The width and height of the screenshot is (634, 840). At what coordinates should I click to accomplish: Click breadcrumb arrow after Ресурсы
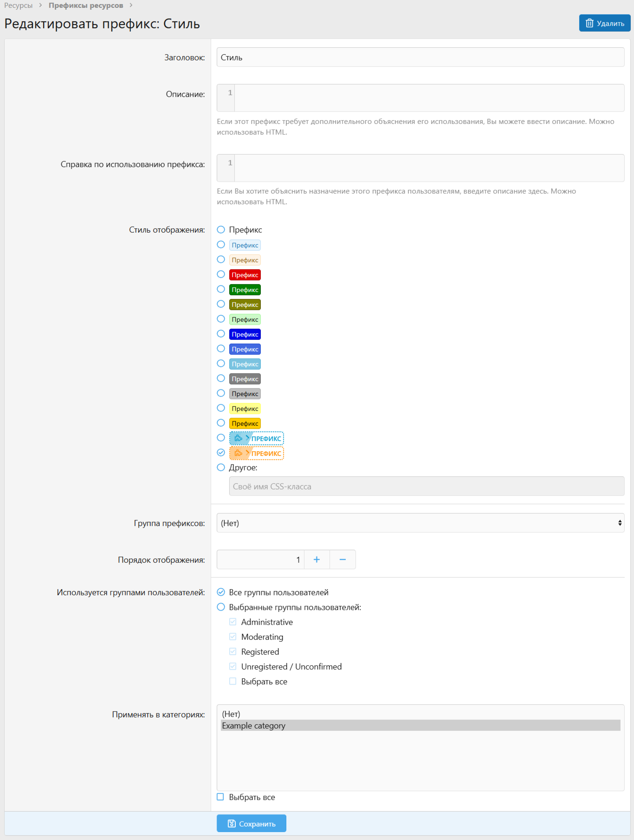[x=40, y=5]
